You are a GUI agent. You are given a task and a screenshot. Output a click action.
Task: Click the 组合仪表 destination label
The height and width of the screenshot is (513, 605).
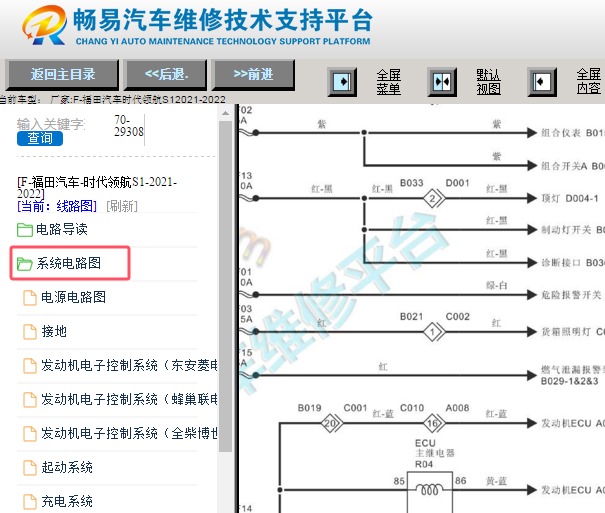(x=573, y=133)
